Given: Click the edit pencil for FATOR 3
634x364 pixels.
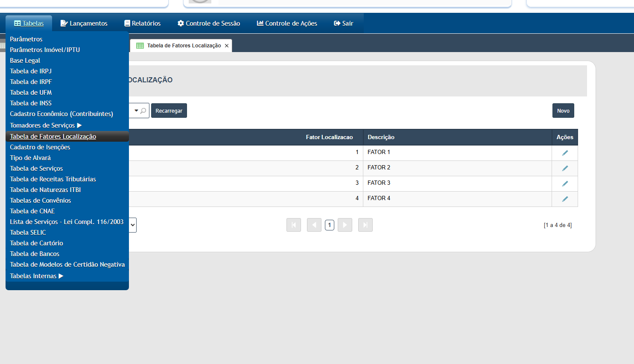Looking at the screenshot, I should point(565,183).
